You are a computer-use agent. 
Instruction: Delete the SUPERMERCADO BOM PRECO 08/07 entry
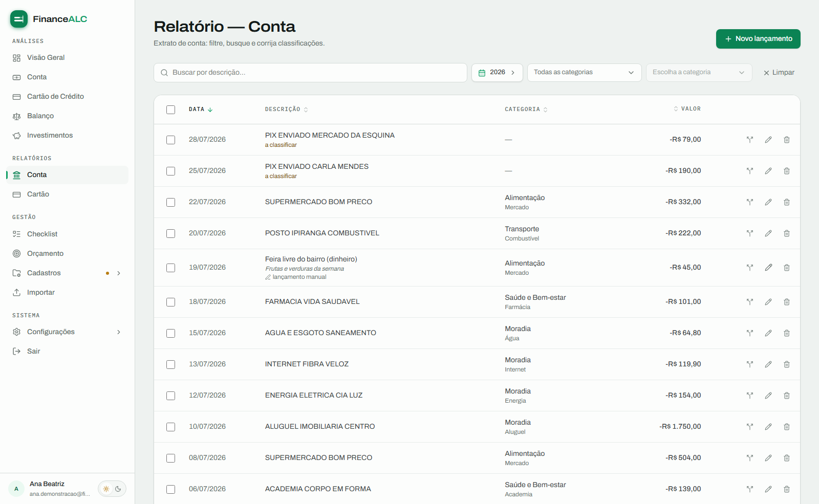click(787, 458)
